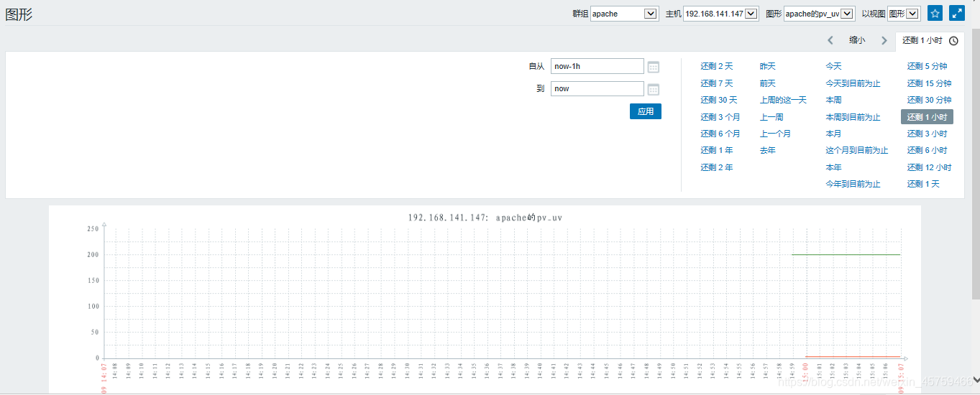Focus the 自从 now-1h input field
The width and height of the screenshot is (980, 395).
tap(597, 66)
